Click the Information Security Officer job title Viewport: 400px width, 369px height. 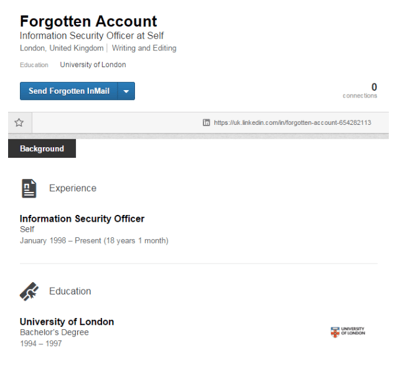(x=82, y=219)
